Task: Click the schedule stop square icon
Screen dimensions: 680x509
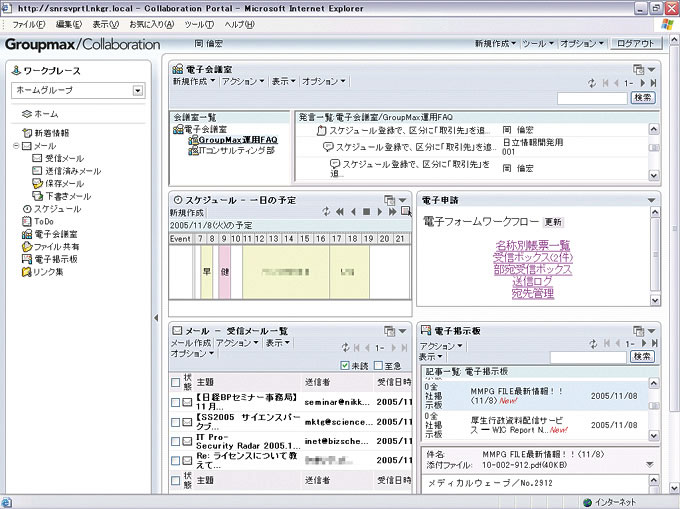Action: pyautogui.click(x=366, y=212)
